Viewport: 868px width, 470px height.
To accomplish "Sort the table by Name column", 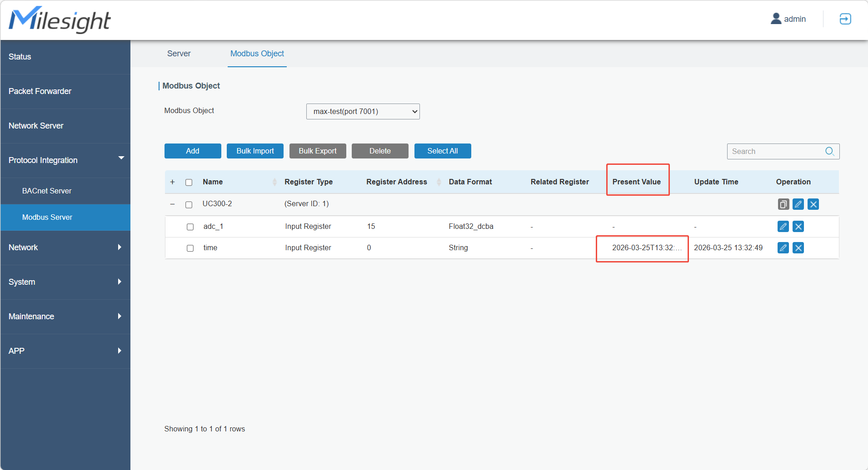I will tap(274, 182).
